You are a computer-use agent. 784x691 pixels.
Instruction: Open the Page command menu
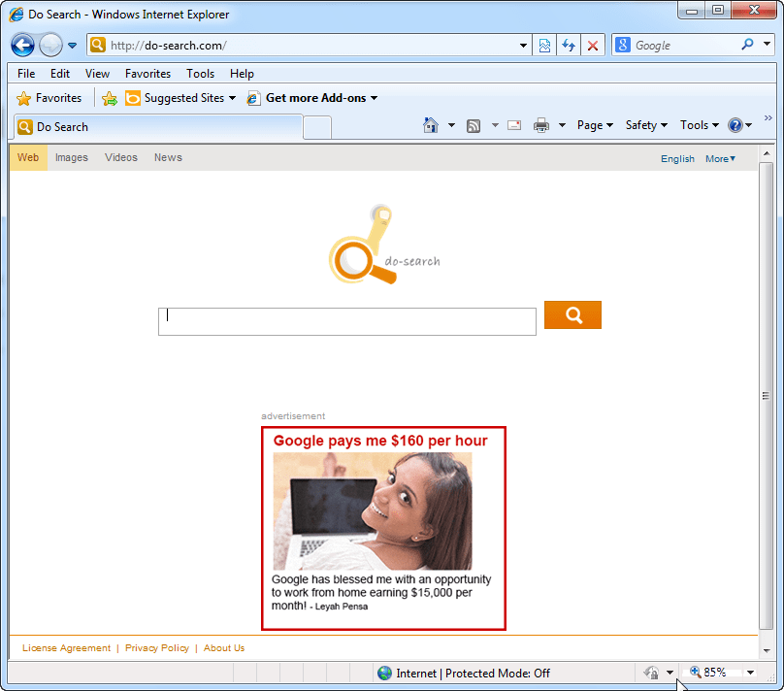(595, 125)
